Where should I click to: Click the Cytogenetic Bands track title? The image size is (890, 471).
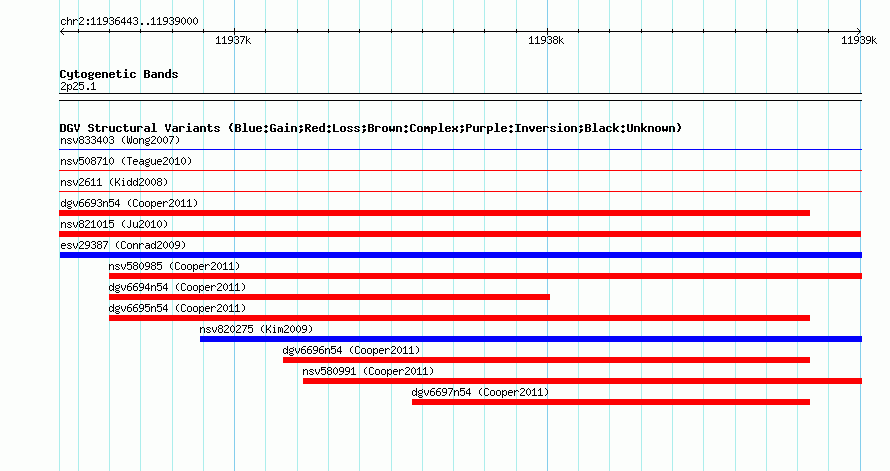click(x=119, y=74)
